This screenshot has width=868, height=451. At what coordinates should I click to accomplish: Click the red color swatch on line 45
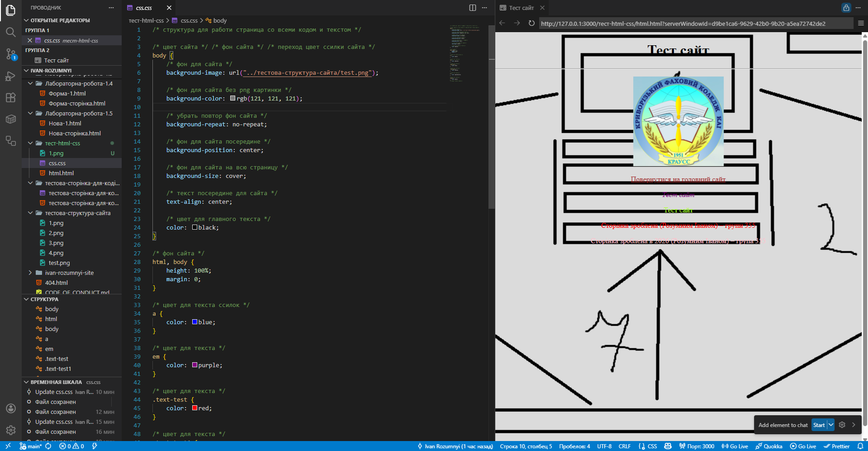[x=194, y=408]
